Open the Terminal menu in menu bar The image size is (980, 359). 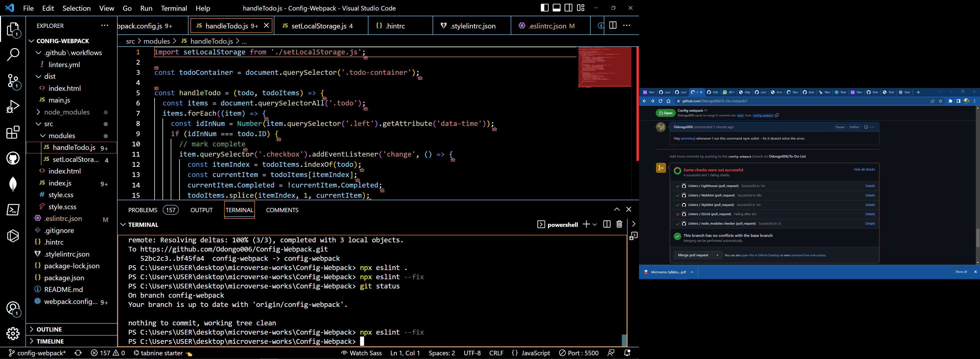point(174,8)
